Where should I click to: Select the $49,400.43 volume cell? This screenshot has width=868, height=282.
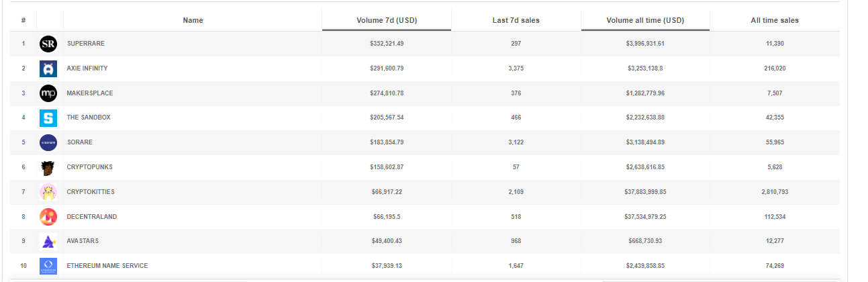pyautogui.click(x=387, y=241)
